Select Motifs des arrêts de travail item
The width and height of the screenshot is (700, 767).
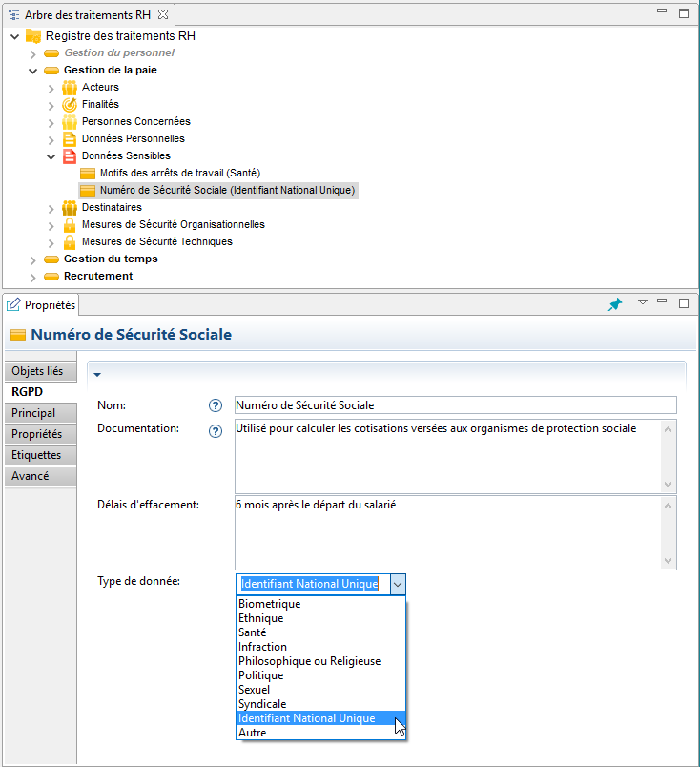[179, 173]
